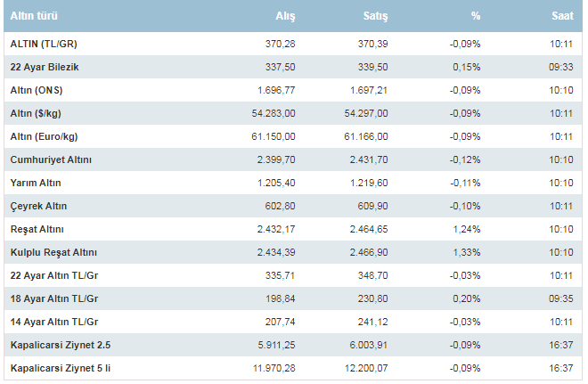Select the 'Yarım Altın' row
Image resolution: width=588 pixels, height=384 pixels.
pos(37,183)
